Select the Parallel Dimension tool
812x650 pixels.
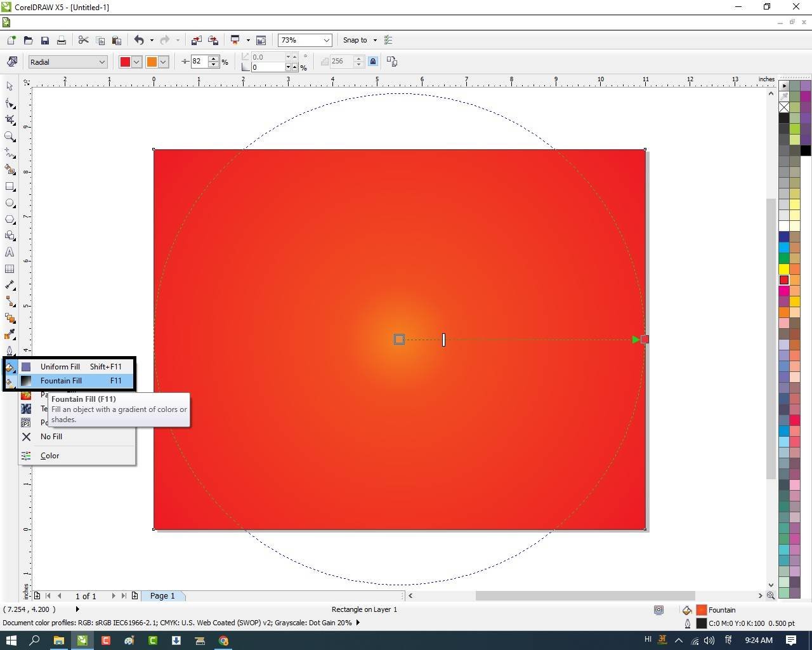coord(10,285)
